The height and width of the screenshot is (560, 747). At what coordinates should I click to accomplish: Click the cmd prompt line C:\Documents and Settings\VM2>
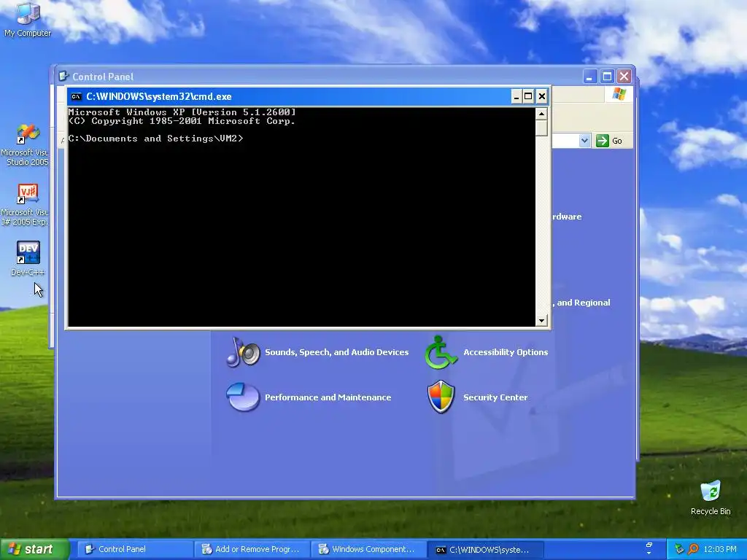coord(155,138)
